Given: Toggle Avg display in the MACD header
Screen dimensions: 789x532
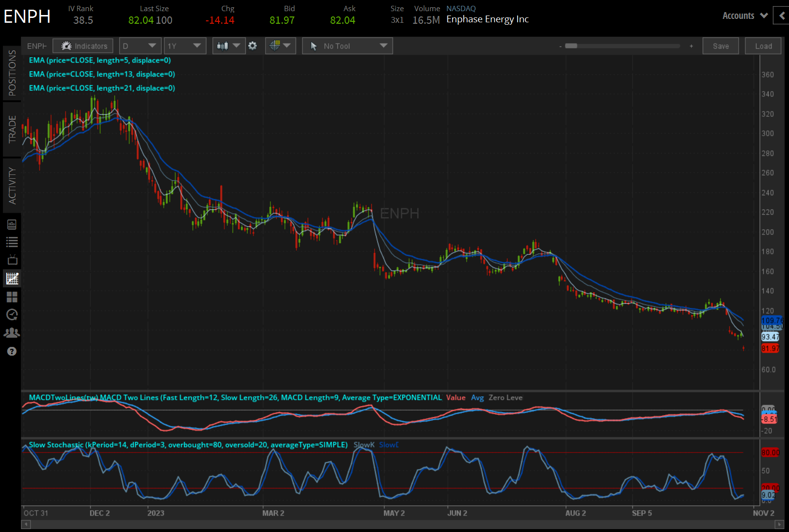Looking at the screenshot, I should coord(477,397).
